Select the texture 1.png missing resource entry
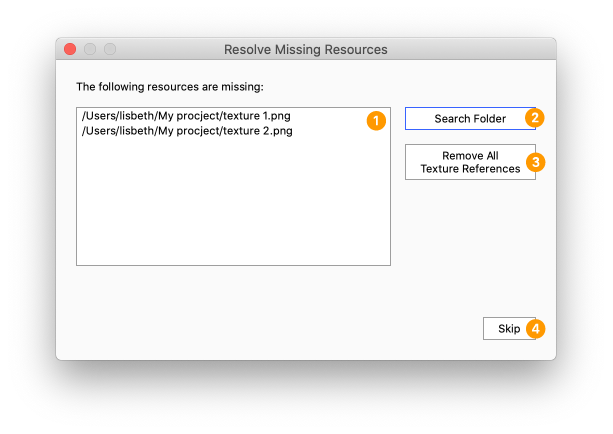The width and height of the screenshot is (613, 434). click(186, 116)
